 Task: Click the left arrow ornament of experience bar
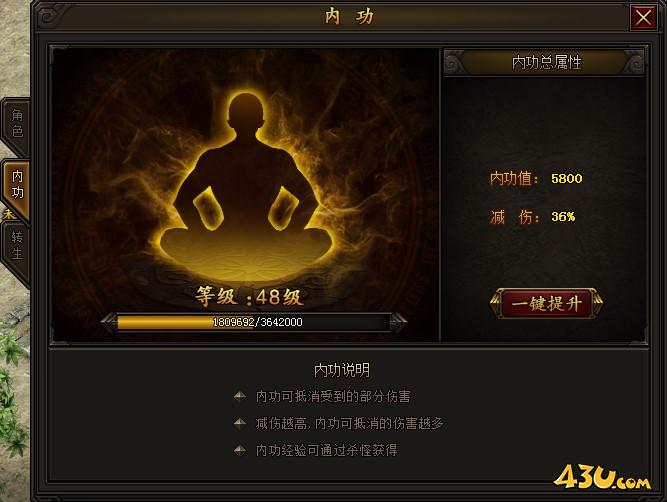click(109, 322)
